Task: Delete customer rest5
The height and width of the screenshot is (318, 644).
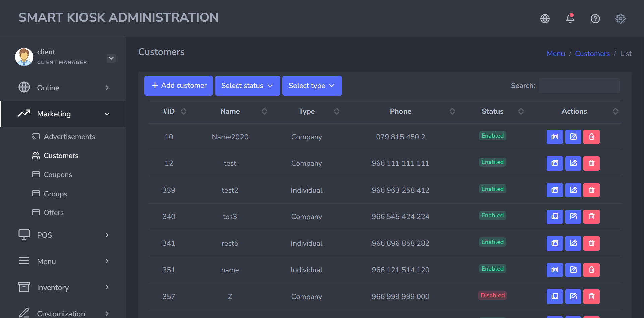Action: click(591, 243)
